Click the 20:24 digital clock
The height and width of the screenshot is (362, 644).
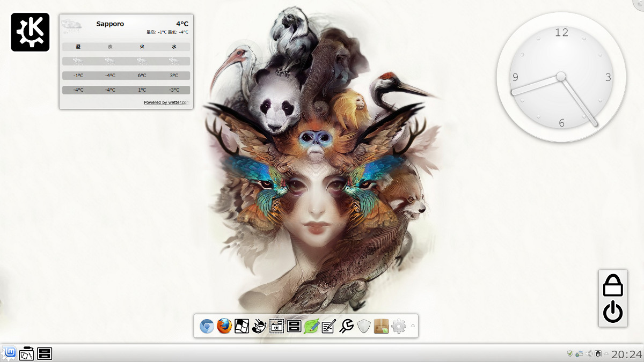point(626,354)
